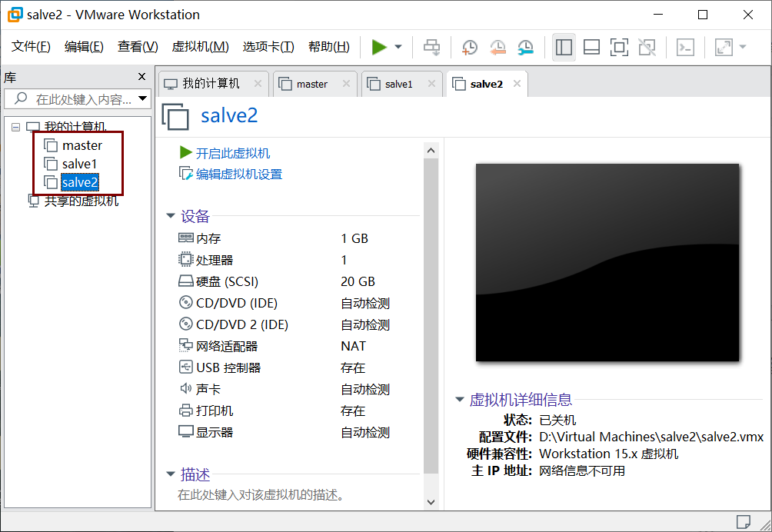Click the unity mode toolbar icon
This screenshot has width=772, height=532.
point(647,47)
